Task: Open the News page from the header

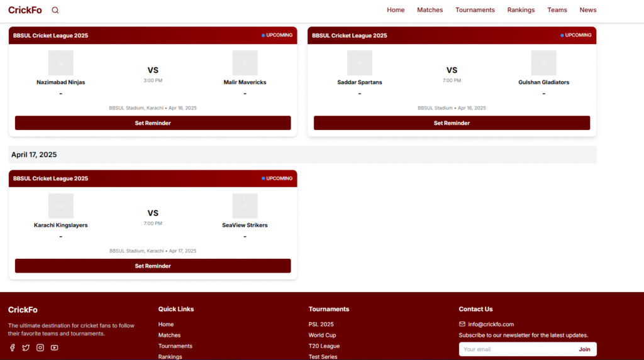Action: pyautogui.click(x=587, y=10)
